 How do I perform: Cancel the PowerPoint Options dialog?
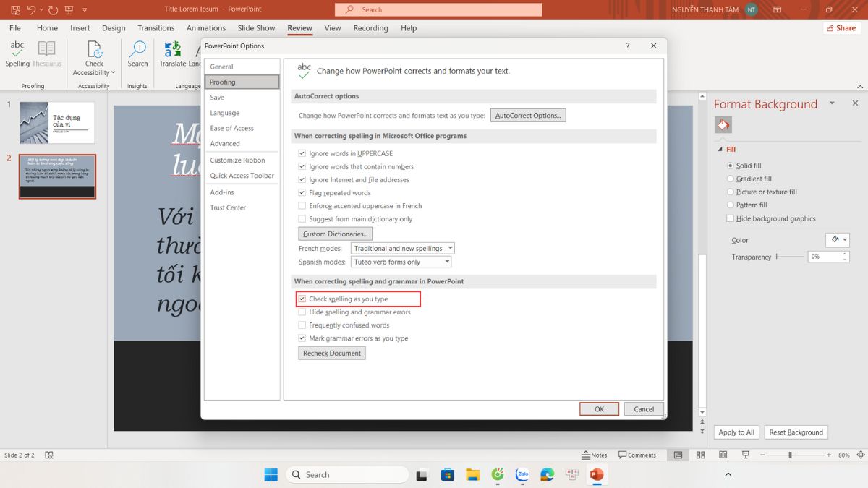644,409
